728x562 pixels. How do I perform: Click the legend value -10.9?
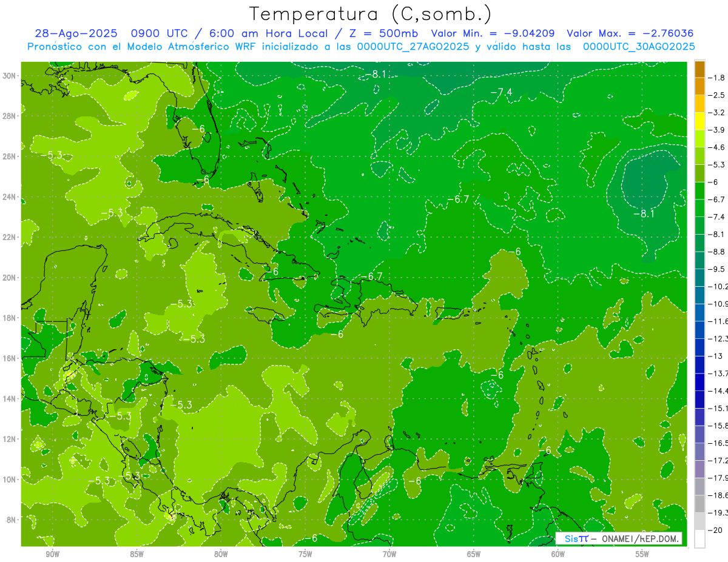coord(718,304)
